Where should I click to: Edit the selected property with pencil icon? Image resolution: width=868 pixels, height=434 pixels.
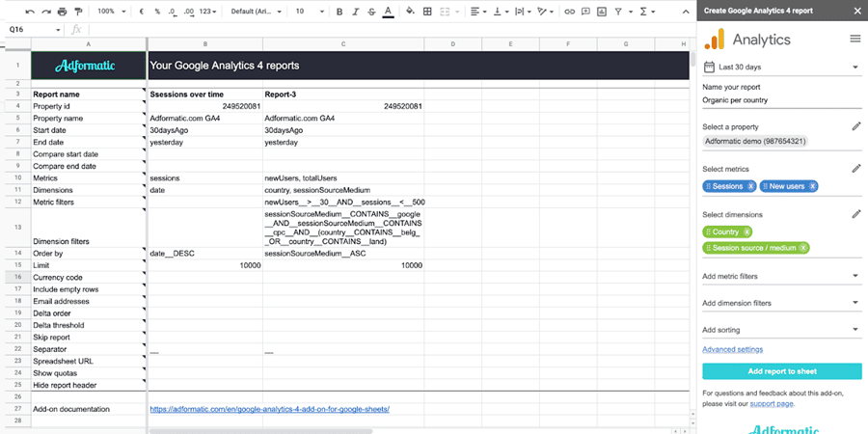tap(856, 126)
